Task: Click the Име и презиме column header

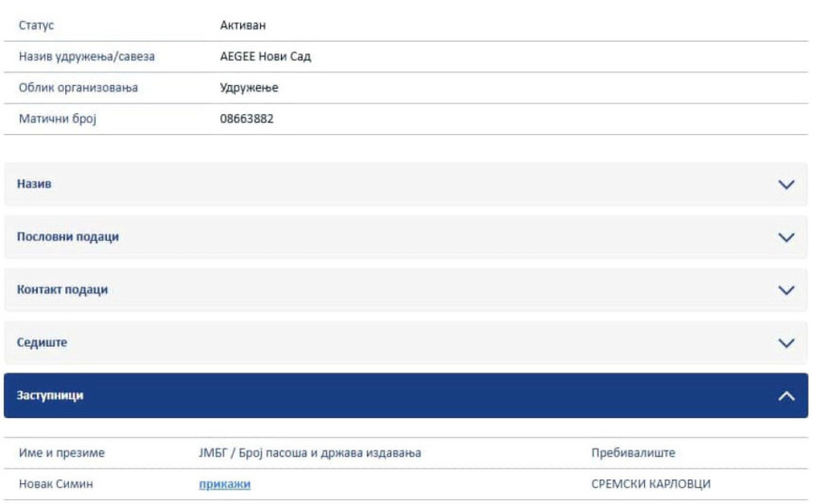Action: [x=62, y=452]
